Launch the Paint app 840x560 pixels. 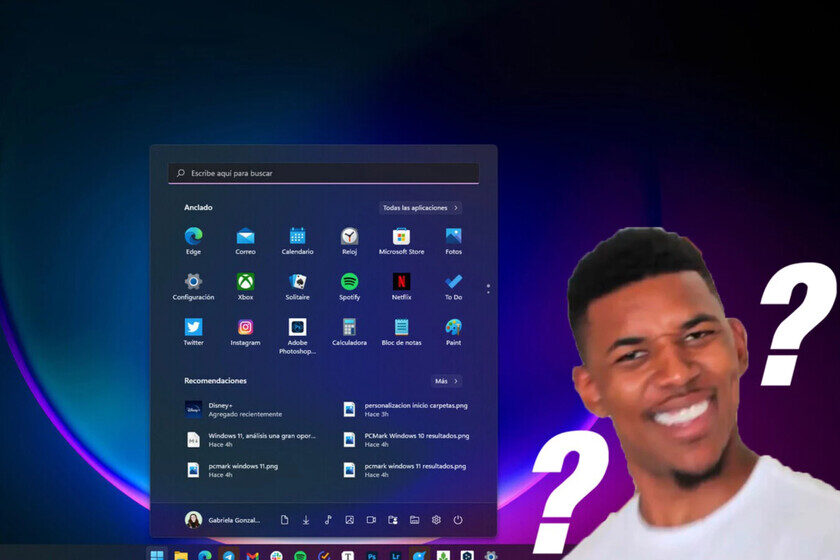(x=453, y=332)
